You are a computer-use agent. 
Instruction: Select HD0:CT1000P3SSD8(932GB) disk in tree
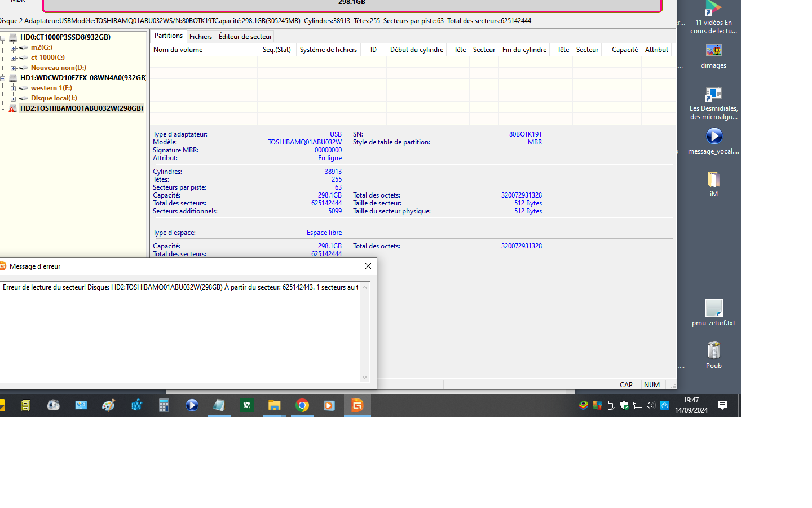click(x=65, y=37)
